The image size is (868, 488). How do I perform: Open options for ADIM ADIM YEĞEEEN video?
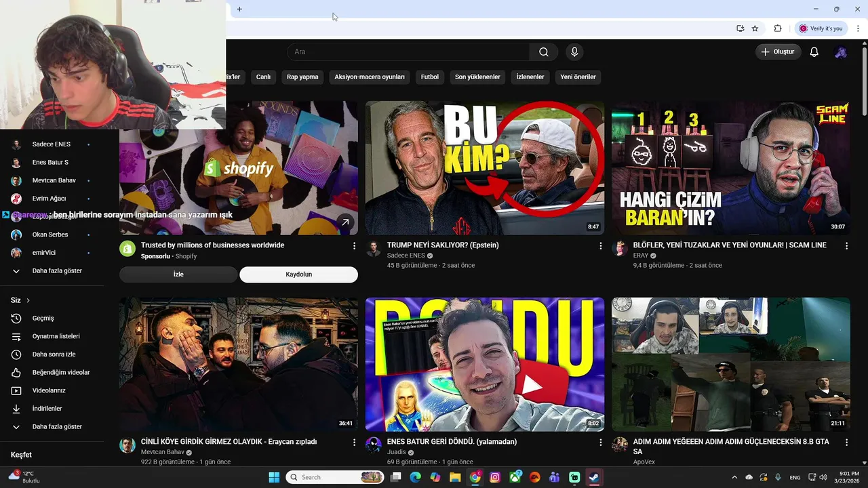pos(846,442)
